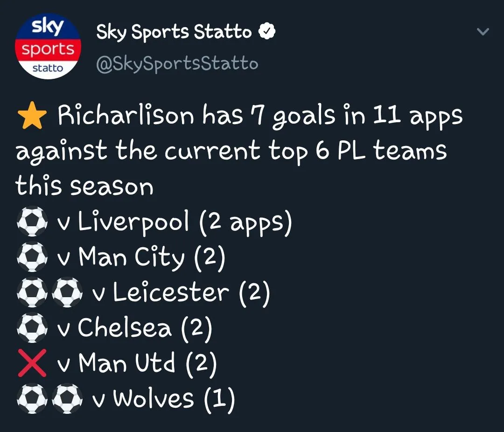Click the second football icon beside Leicester
This screenshot has height=432, width=504.
tap(67, 293)
